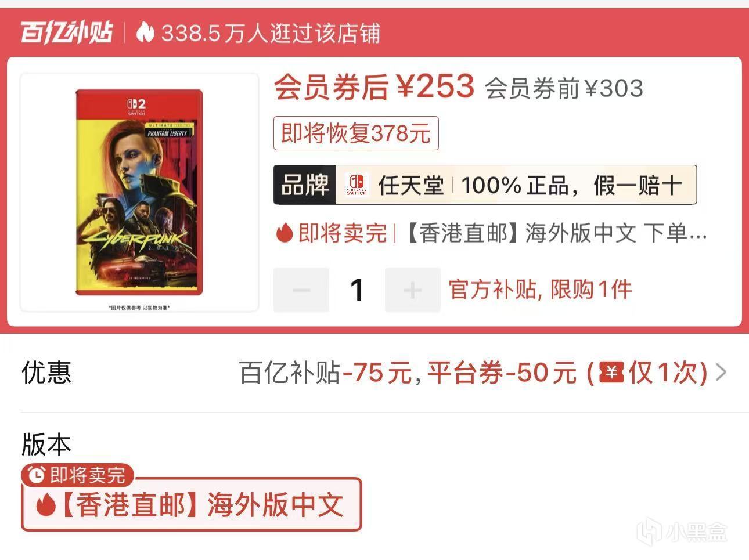Open the 品牌 任天堂 brand banner
Image resolution: width=749 pixels, height=560 pixels.
tap(485, 185)
